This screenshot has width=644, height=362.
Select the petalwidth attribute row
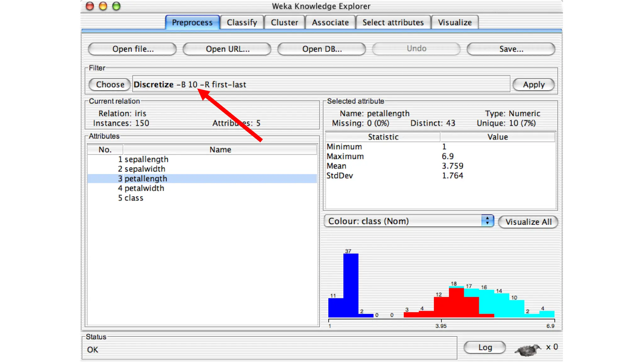tap(144, 188)
